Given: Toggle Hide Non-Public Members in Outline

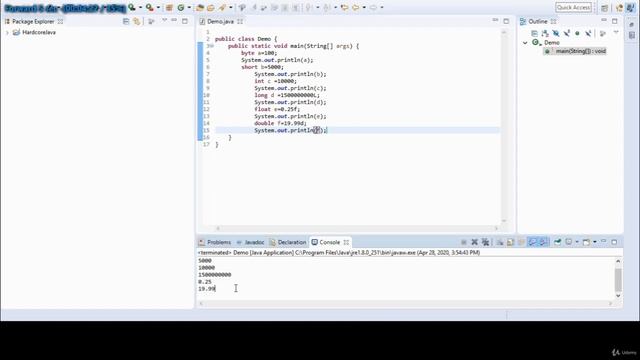Looking at the screenshot, I should coord(577,33).
